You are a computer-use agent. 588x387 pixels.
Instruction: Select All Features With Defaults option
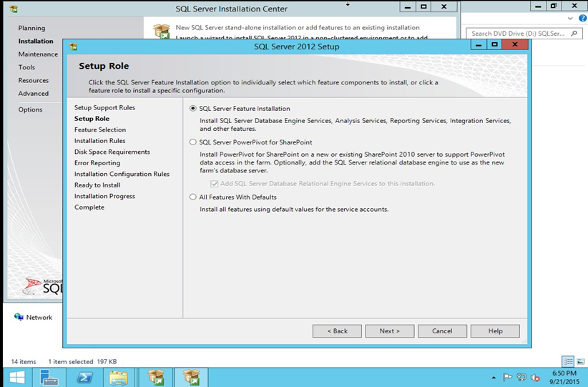193,197
